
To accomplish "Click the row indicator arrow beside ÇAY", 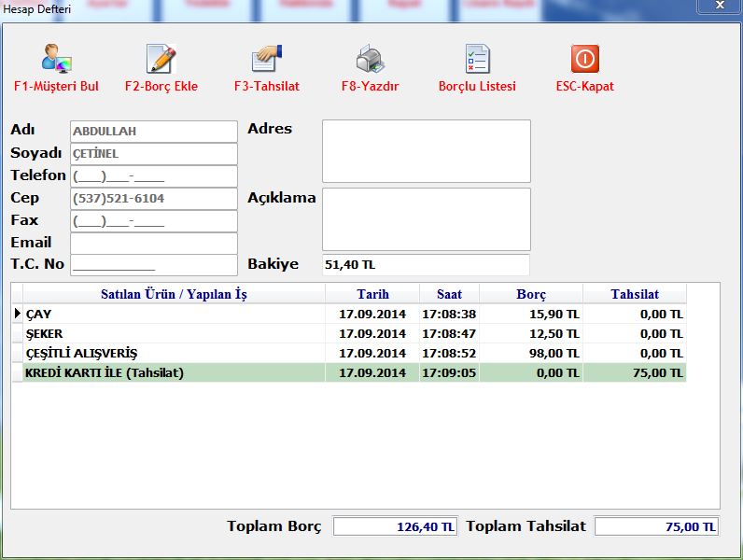I will (18, 314).
